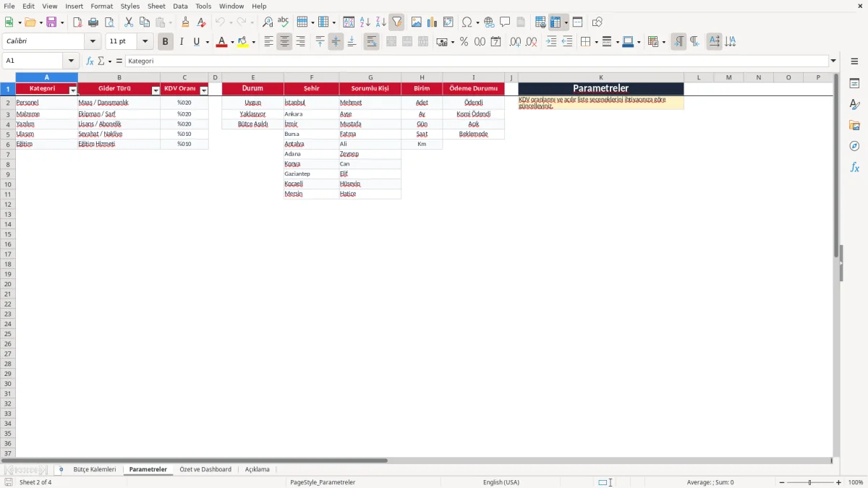Click the Increase Indent icon
The image size is (868, 488).
coord(551,42)
